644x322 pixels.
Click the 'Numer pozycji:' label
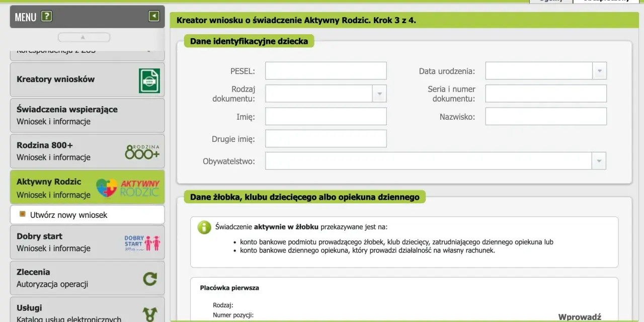point(233,315)
